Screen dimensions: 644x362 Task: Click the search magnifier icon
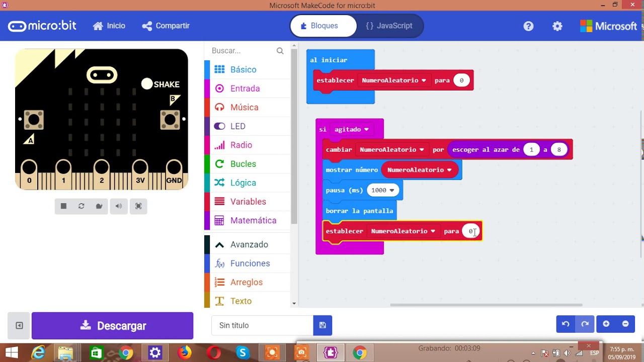pyautogui.click(x=280, y=51)
